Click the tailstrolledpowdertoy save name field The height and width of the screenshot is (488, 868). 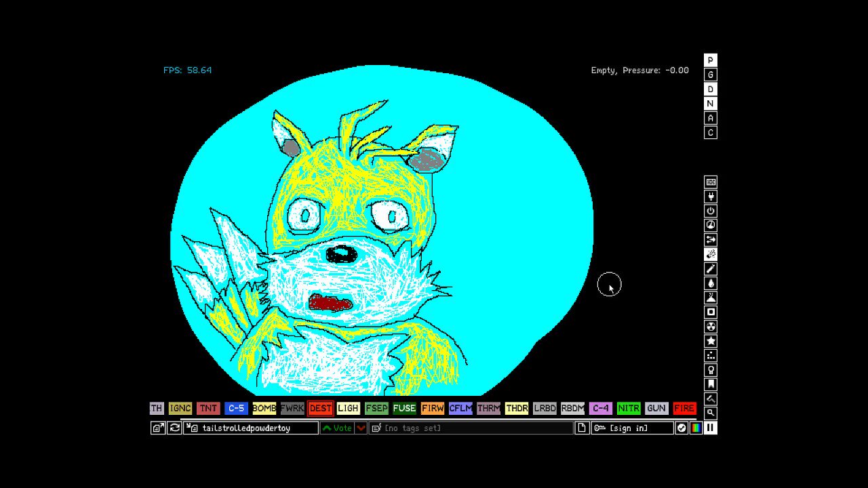pyautogui.click(x=251, y=428)
